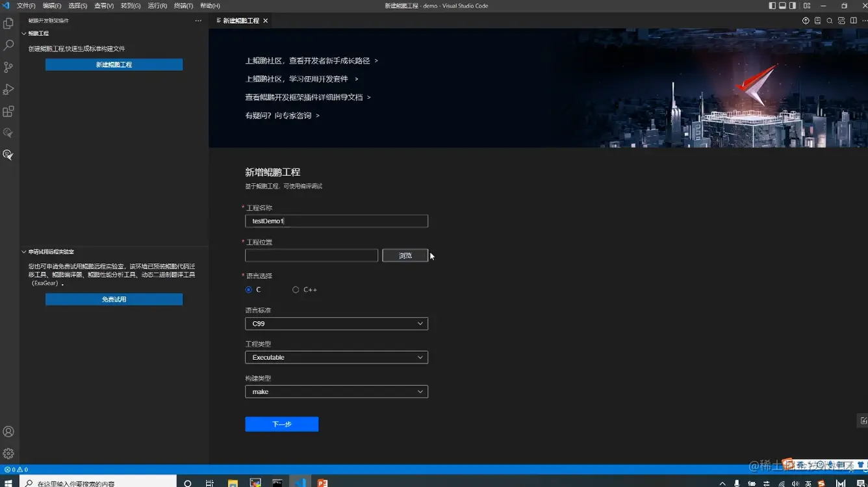The height and width of the screenshot is (487, 868).
Task: Open the Executable project type dropdown
Action: tap(337, 358)
